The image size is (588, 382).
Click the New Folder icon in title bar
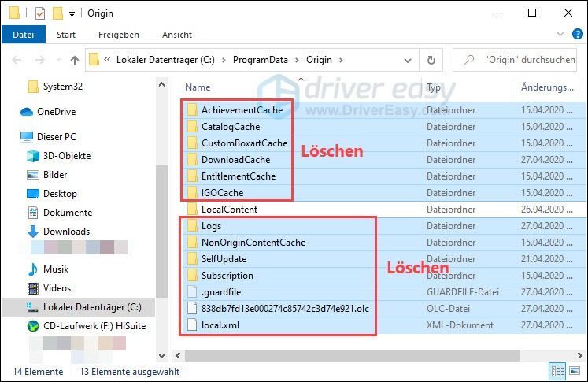click(x=57, y=13)
